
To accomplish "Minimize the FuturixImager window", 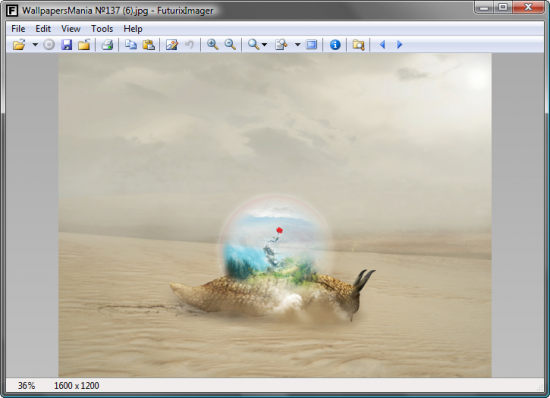I will click(x=484, y=7).
